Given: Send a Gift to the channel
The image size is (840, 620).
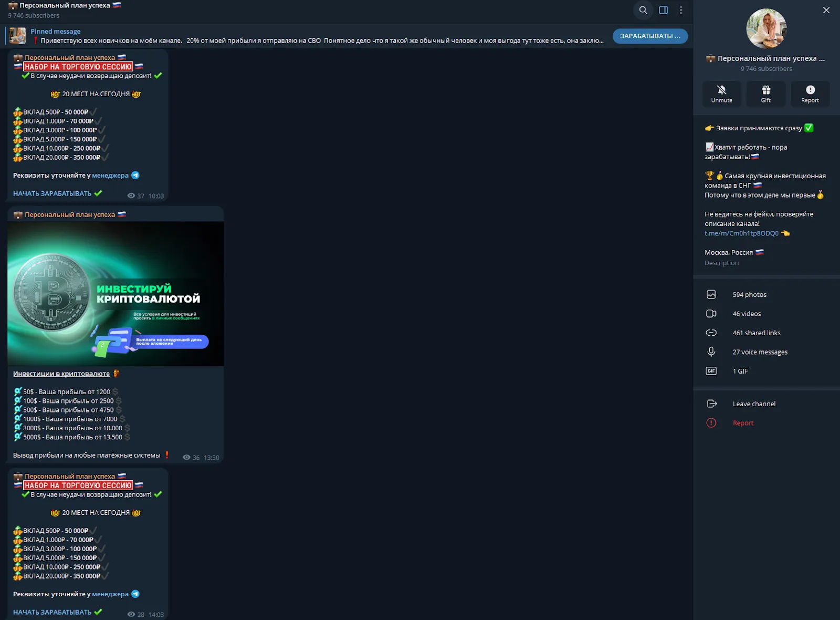Looking at the screenshot, I should [x=766, y=94].
